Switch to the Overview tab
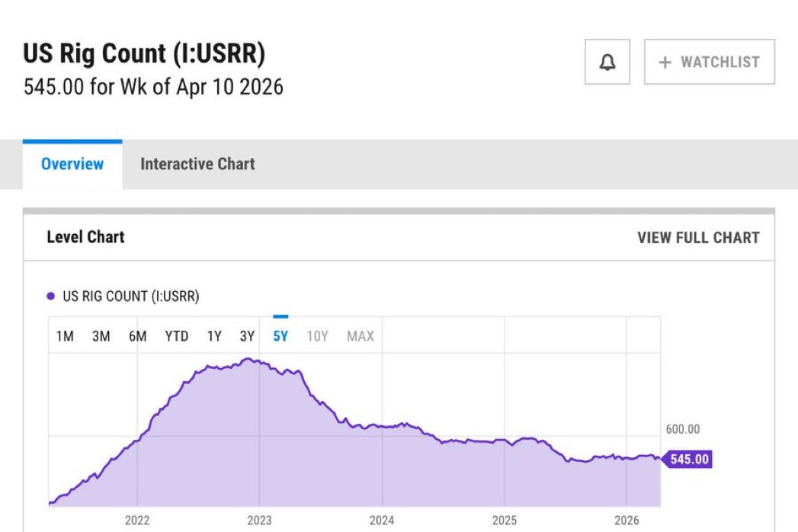798x532 pixels. (72, 164)
